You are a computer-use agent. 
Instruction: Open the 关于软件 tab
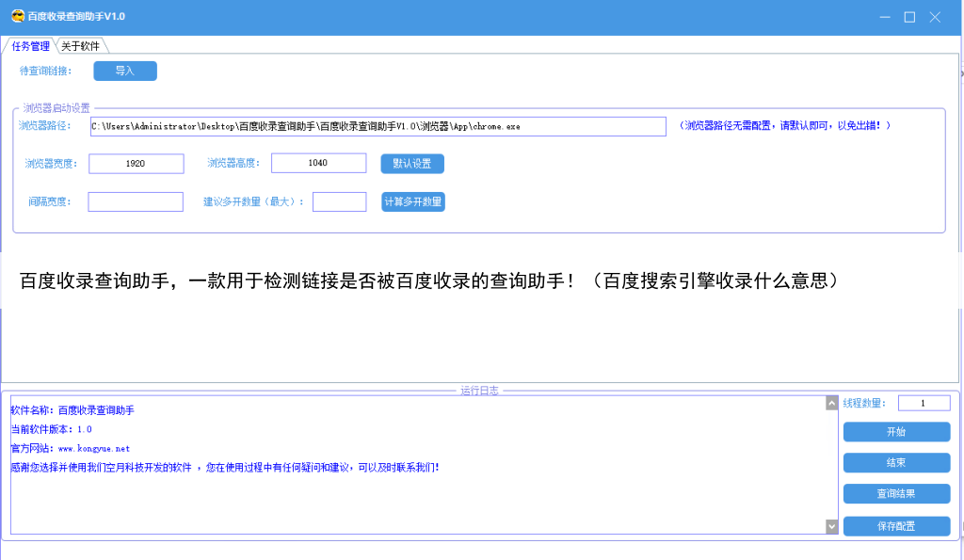pyautogui.click(x=81, y=46)
